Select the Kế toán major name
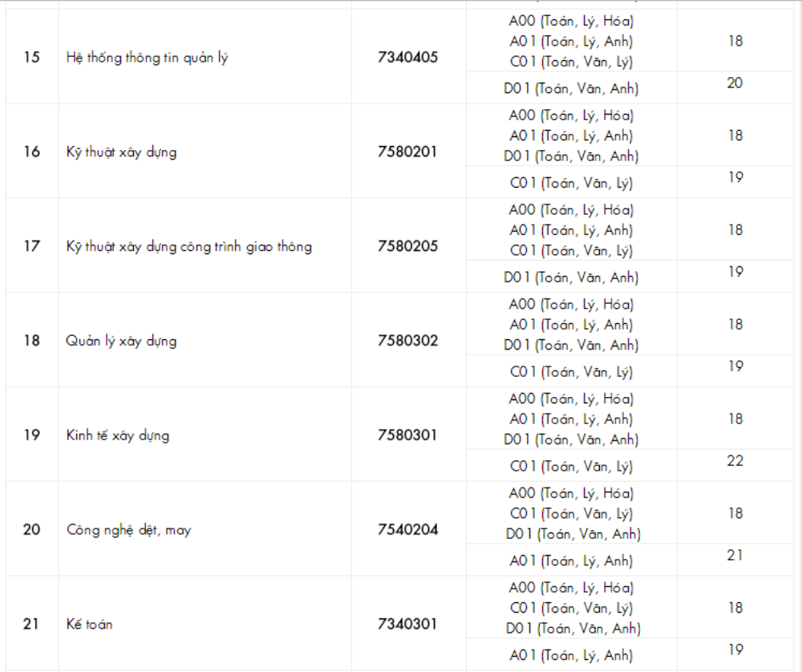The height and width of the screenshot is (672, 802). tap(89, 624)
